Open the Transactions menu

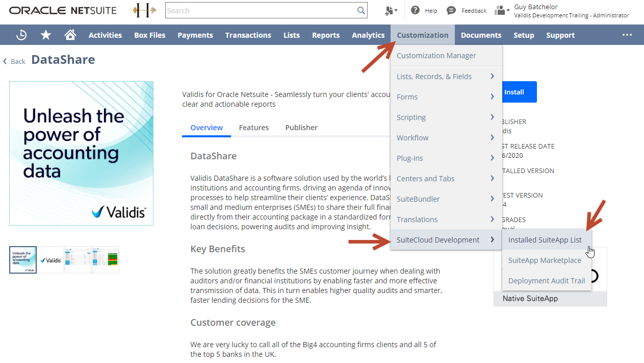[x=248, y=35]
